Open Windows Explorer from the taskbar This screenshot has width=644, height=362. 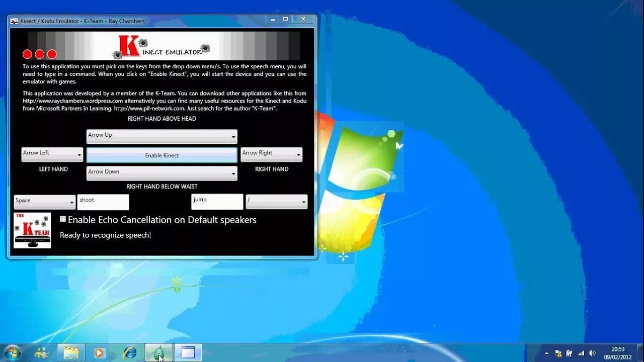tap(71, 352)
